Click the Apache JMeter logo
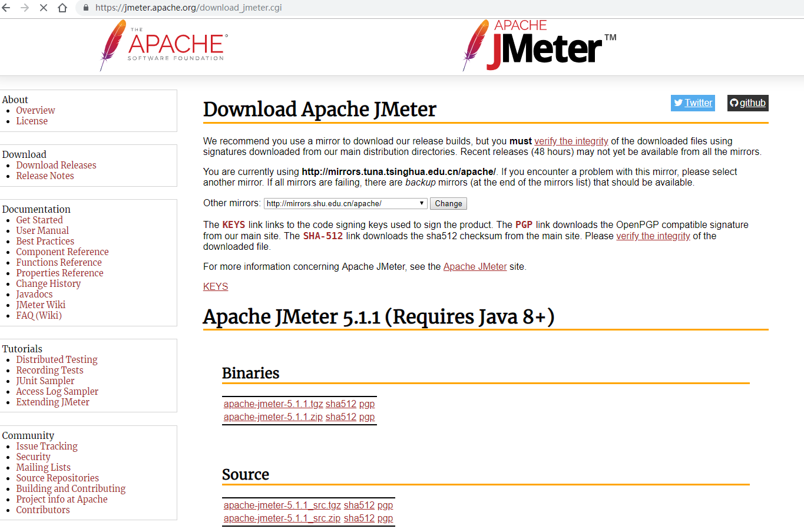The image size is (804, 532). coord(540,45)
